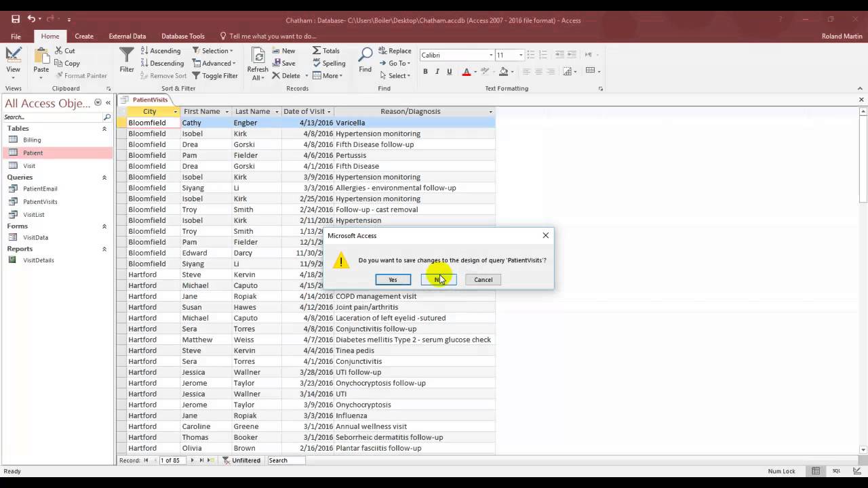Click Save record in the Records group
868x488 pixels.
283,64
